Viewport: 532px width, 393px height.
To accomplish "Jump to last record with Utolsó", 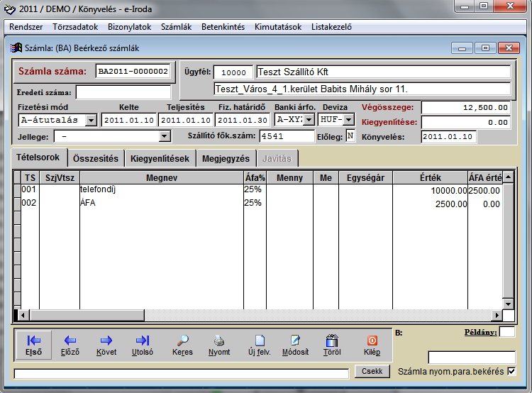I will [142, 344].
